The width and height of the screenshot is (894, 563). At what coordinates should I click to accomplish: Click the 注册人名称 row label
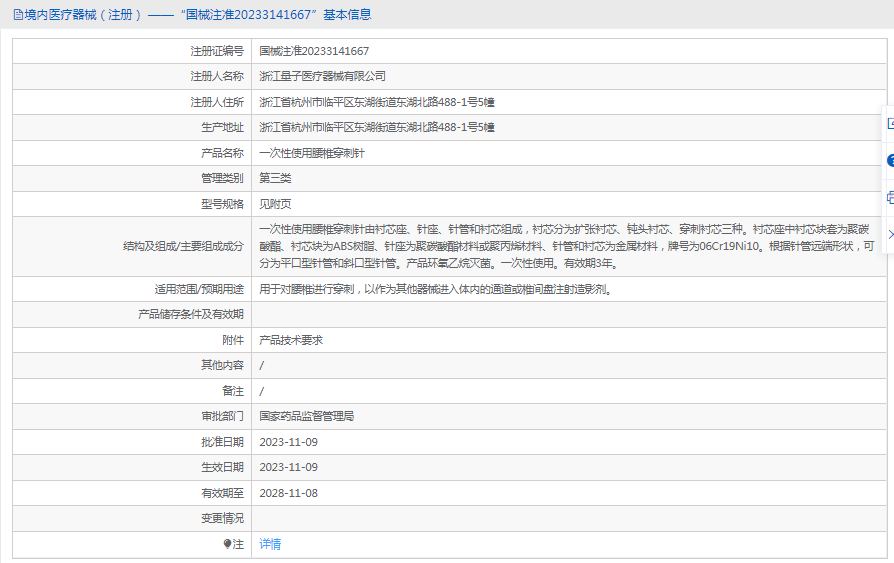pos(217,76)
